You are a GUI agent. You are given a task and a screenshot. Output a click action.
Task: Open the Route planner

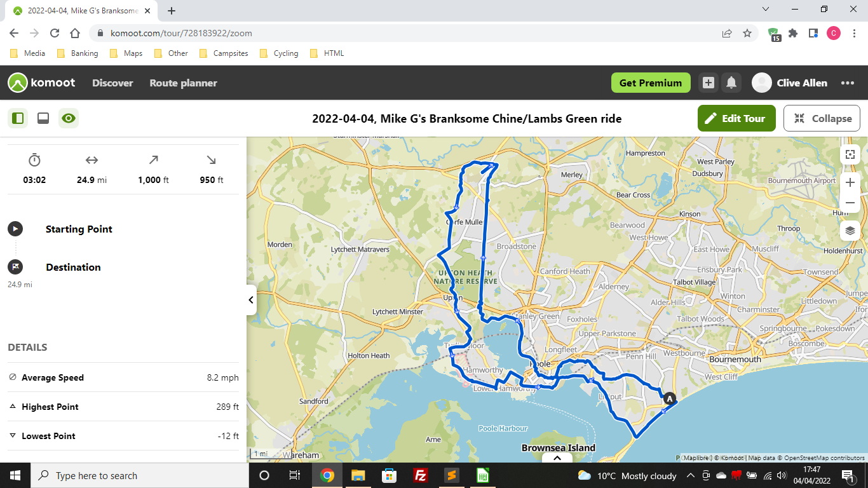click(x=183, y=83)
